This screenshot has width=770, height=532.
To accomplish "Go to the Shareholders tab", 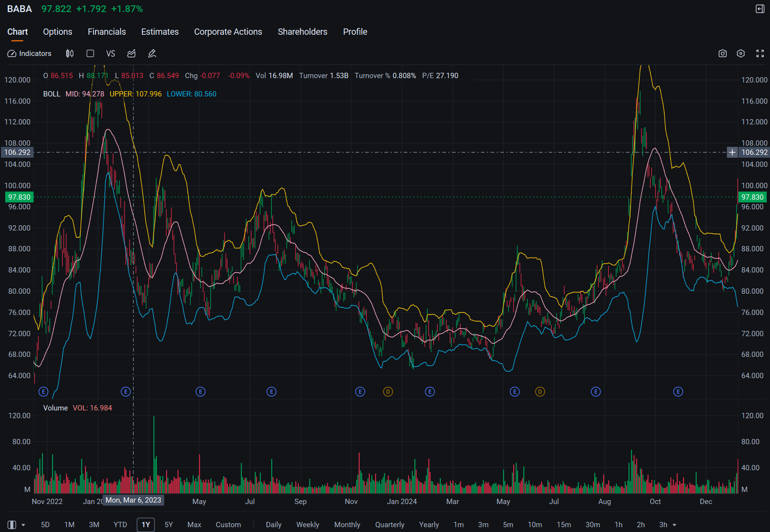I will pos(303,32).
